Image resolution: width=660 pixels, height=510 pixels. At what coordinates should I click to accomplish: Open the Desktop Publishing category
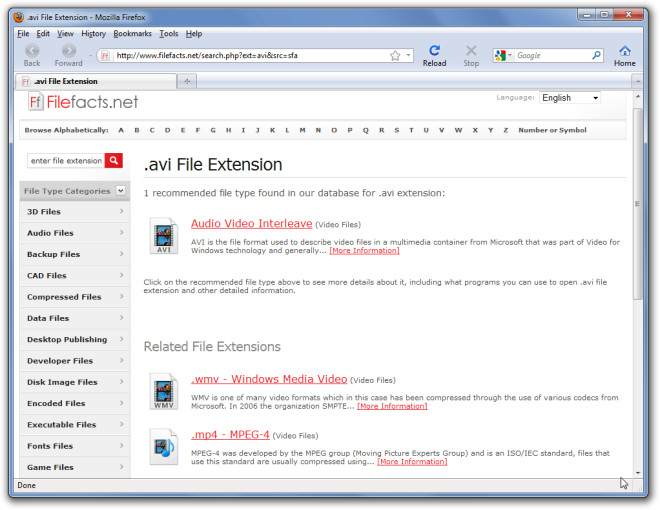(75, 340)
